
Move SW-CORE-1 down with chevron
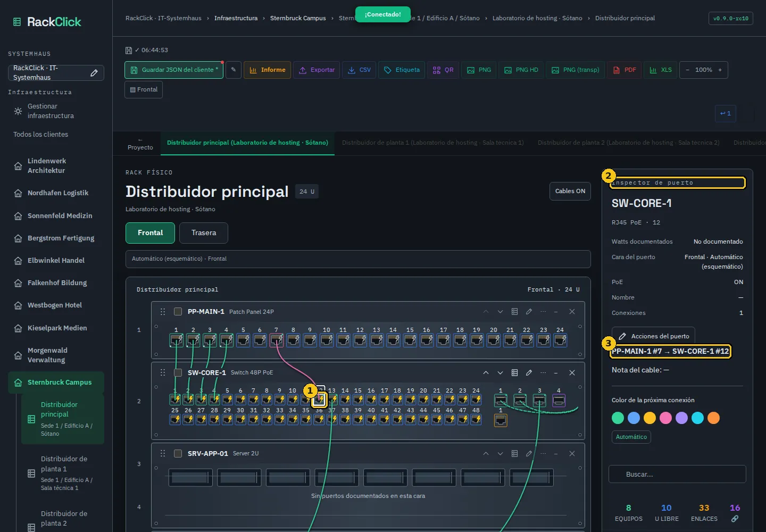(x=500, y=373)
